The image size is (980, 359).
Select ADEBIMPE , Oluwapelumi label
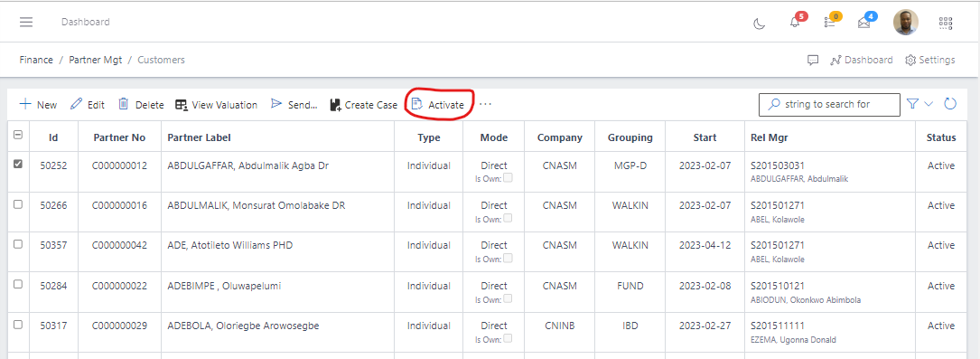224,286
